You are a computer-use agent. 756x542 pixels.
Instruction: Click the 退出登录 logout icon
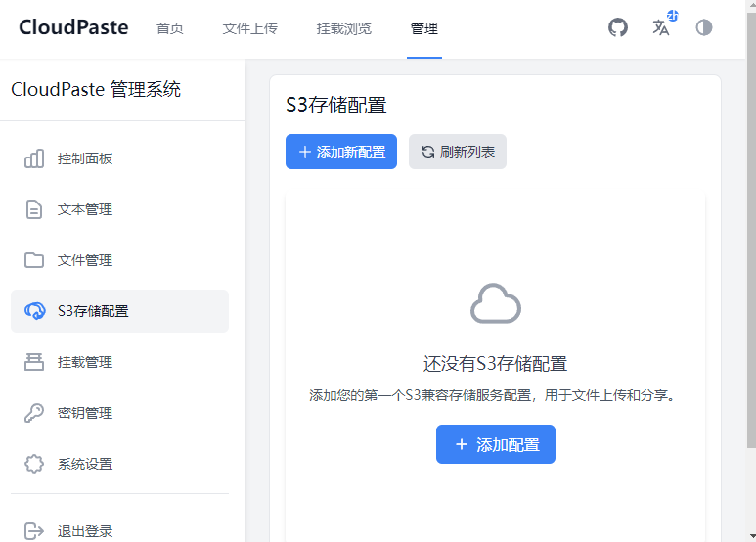point(34,531)
